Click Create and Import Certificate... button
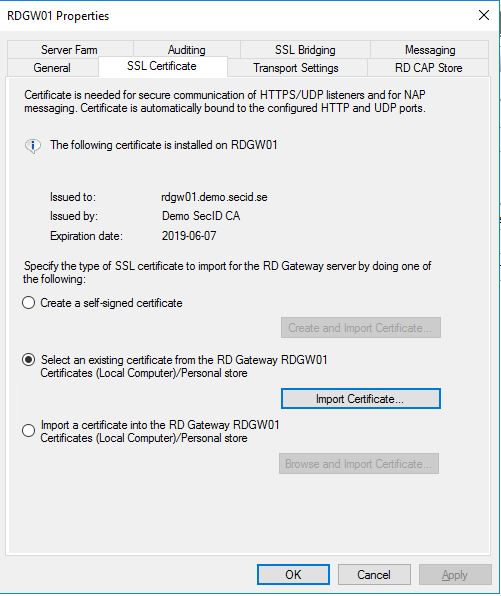Image resolution: width=501 pixels, height=596 pixels. click(361, 328)
